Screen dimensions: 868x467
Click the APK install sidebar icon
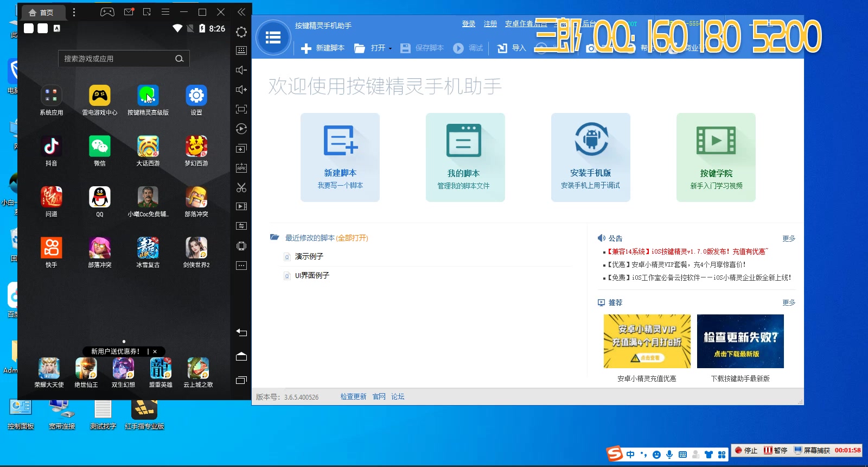click(x=241, y=168)
